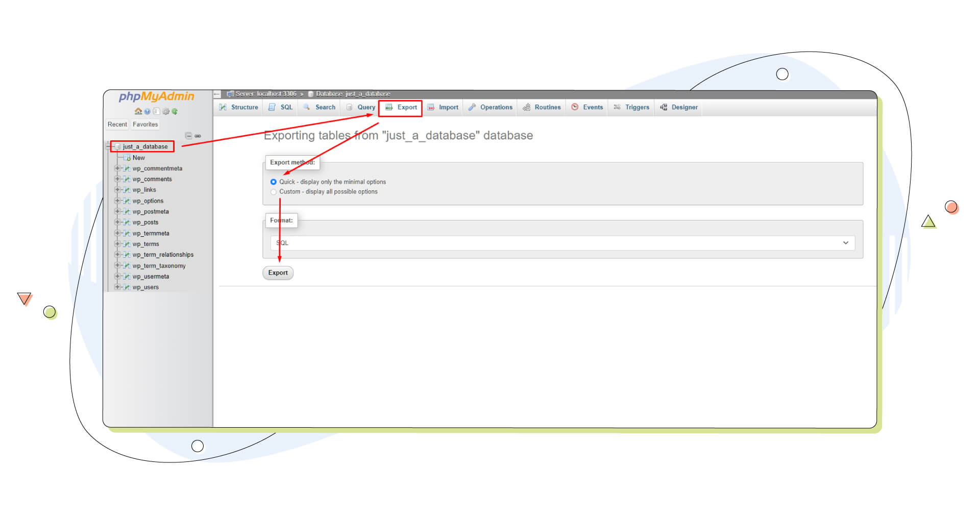
Task: Switch to the Import tab
Action: tap(443, 107)
